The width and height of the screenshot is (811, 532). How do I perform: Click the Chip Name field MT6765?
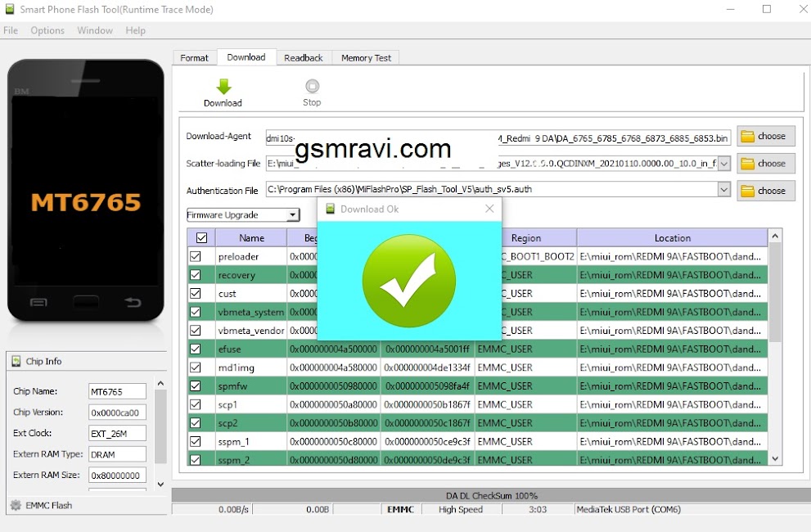[x=117, y=392]
